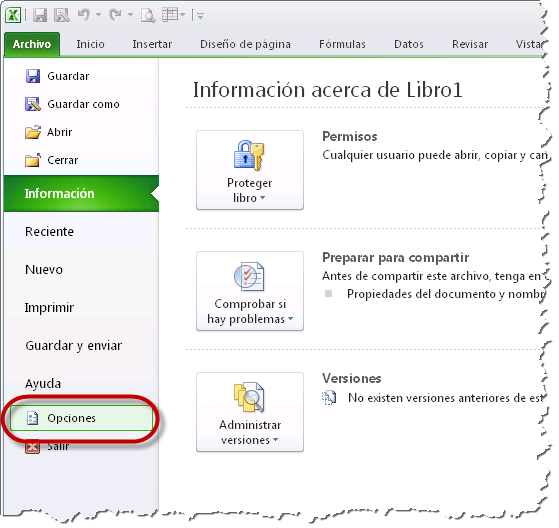Click the Excel application icon in title bar
Viewport: 559px width, 528px height.
(x=13, y=15)
